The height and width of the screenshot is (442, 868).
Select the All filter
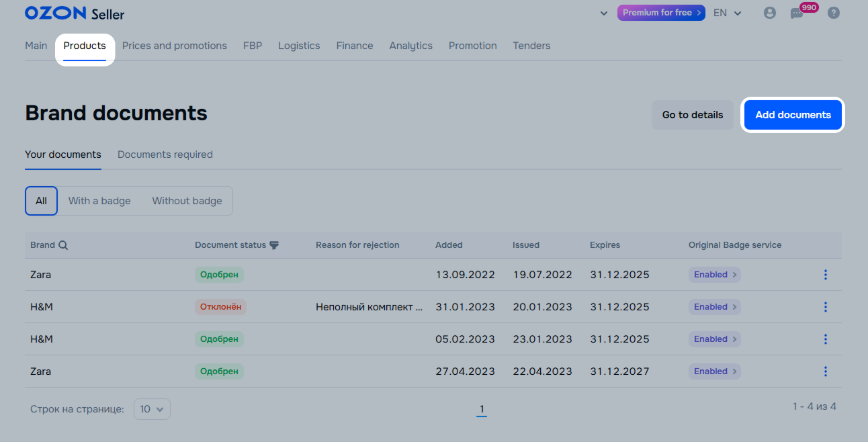tap(42, 201)
